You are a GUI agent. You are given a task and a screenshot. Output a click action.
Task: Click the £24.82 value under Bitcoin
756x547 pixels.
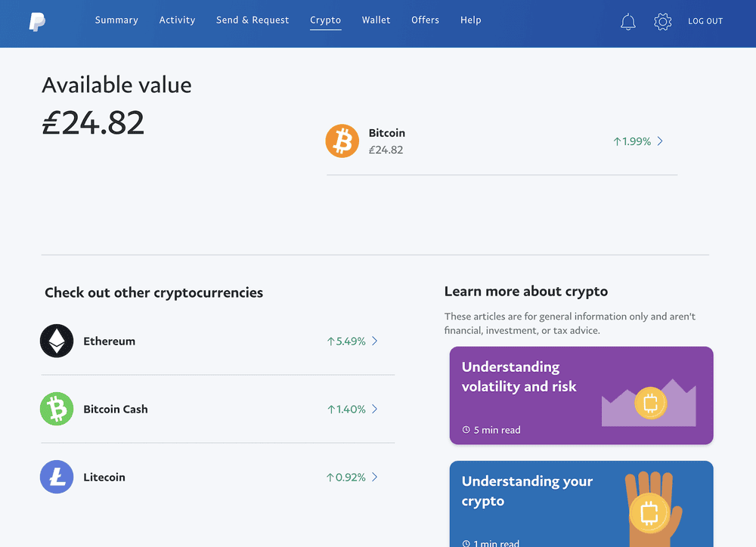tap(386, 150)
